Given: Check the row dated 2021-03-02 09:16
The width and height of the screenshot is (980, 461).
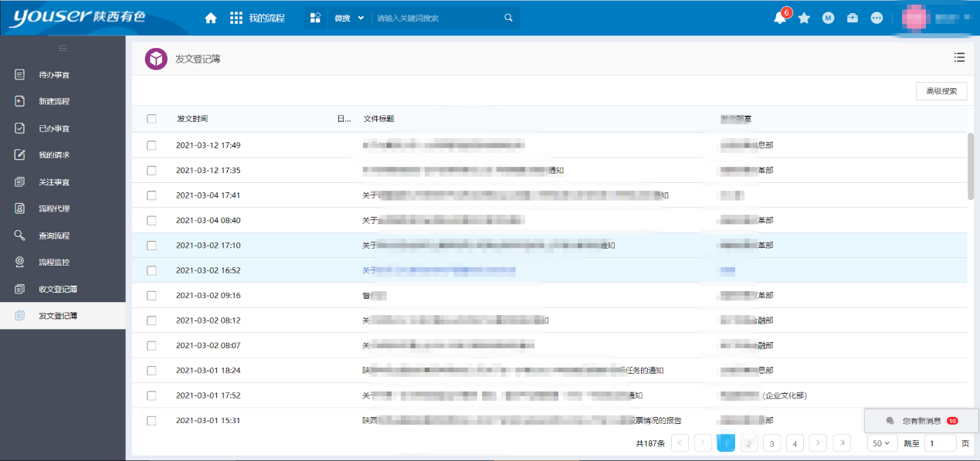Looking at the screenshot, I should (151, 296).
